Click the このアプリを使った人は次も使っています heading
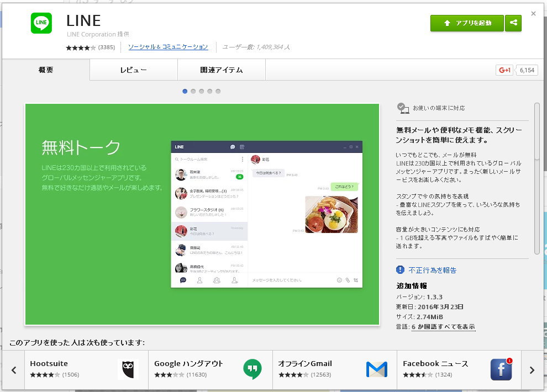 pos(77,342)
